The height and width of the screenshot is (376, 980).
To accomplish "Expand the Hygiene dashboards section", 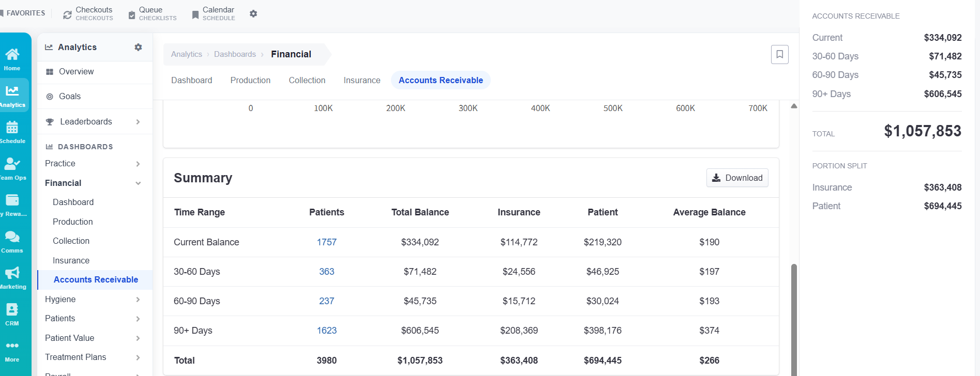I will (x=138, y=300).
